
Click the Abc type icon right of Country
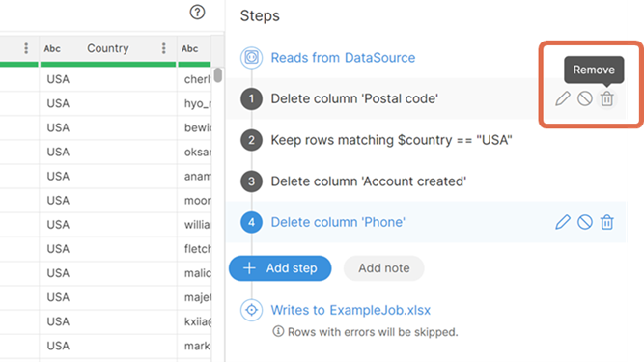click(190, 49)
